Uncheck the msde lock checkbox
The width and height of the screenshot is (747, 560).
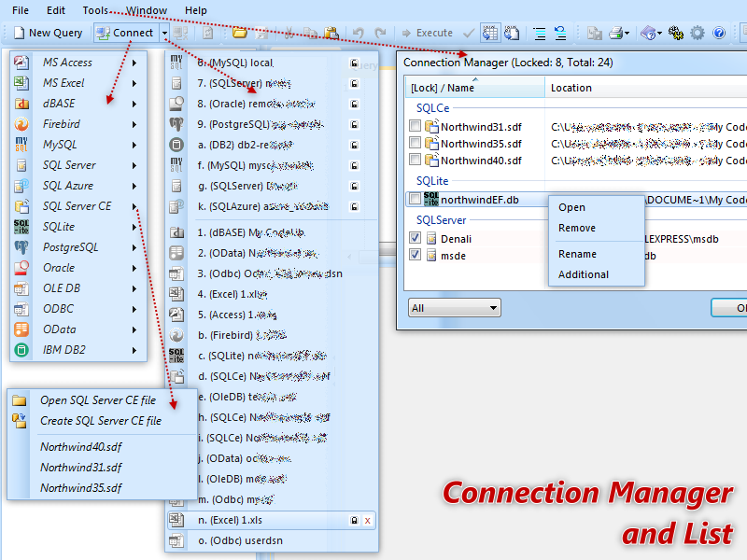[x=415, y=255]
